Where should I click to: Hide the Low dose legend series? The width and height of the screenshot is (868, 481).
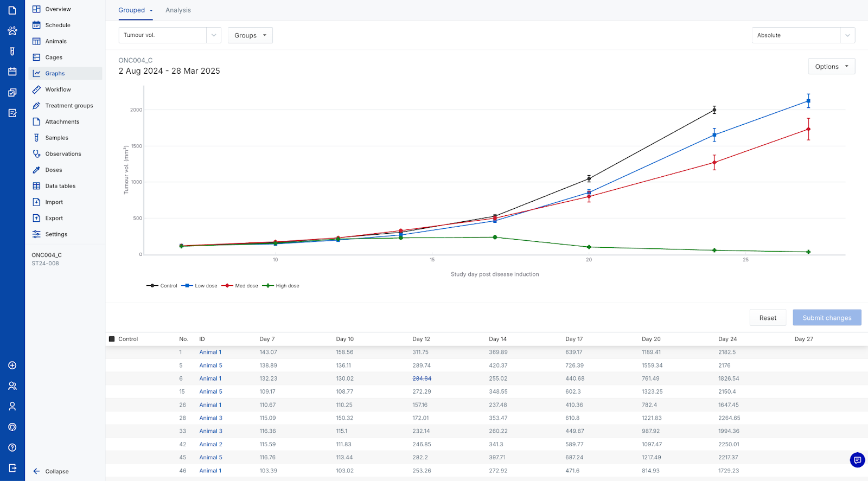(x=199, y=286)
